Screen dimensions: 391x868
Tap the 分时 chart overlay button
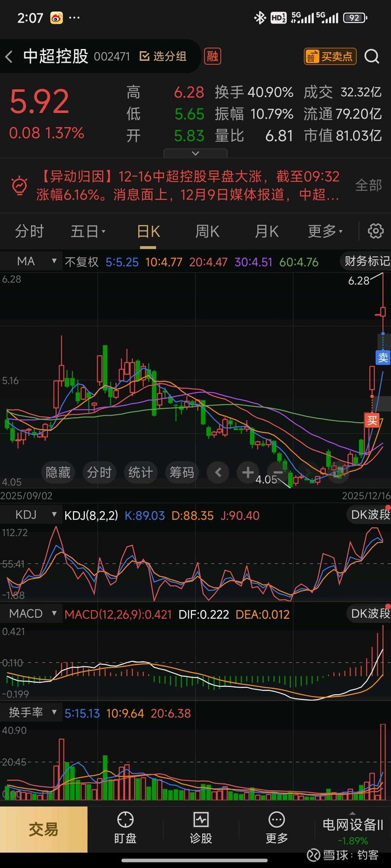pos(99,472)
